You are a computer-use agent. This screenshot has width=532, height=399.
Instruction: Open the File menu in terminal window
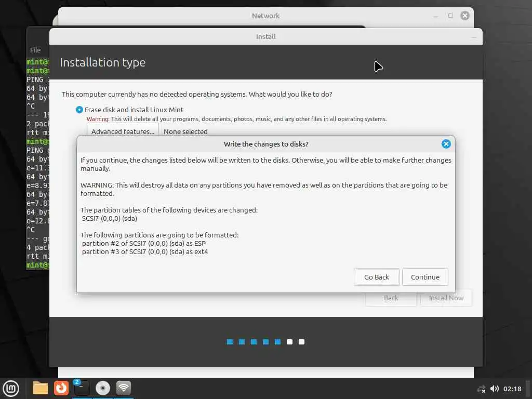(35, 50)
